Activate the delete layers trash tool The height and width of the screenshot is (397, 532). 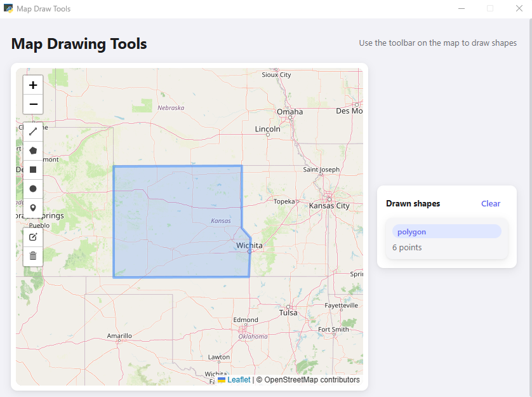coord(33,256)
